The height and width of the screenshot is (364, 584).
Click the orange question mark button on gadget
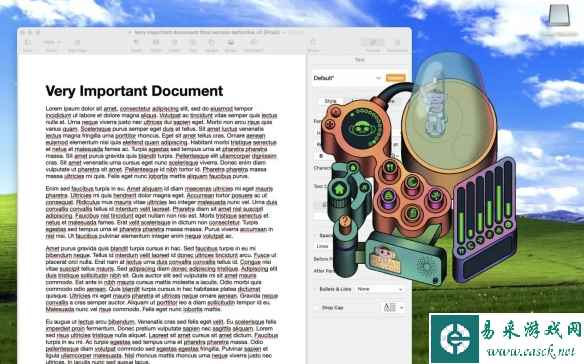pyautogui.click(x=345, y=222)
